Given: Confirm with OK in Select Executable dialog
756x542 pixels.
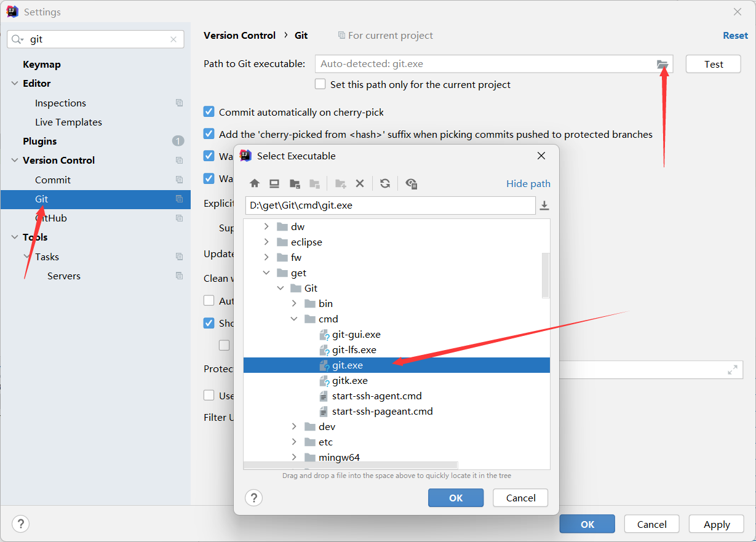Looking at the screenshot, I should pyautogui.click(x=456, y=498).
